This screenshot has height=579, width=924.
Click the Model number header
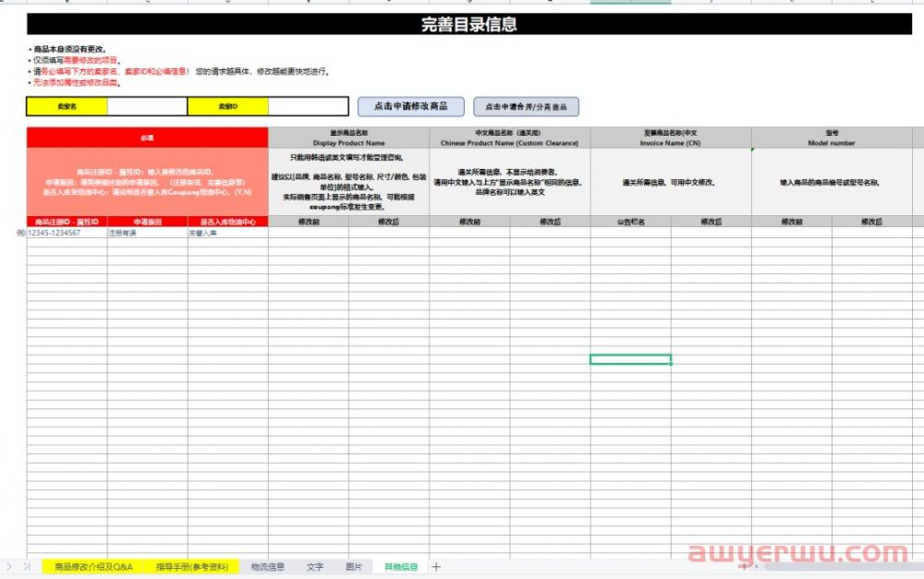tap(832, 138)
